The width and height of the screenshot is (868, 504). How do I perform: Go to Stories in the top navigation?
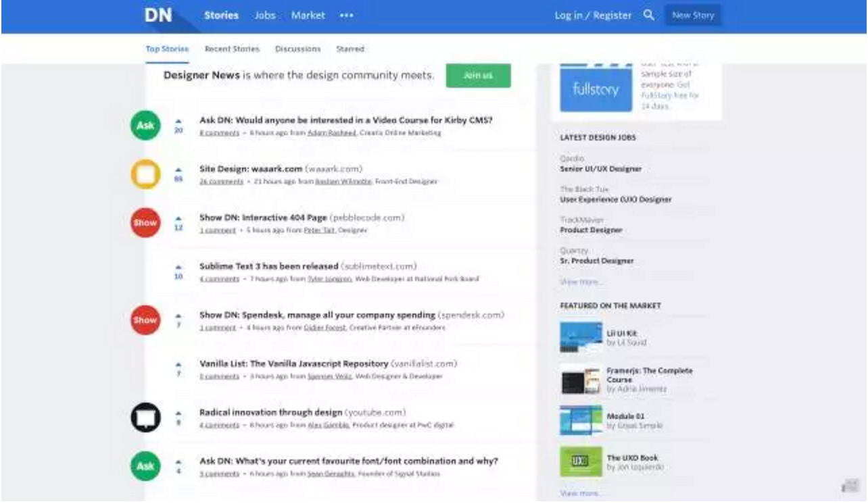point(221,16)
